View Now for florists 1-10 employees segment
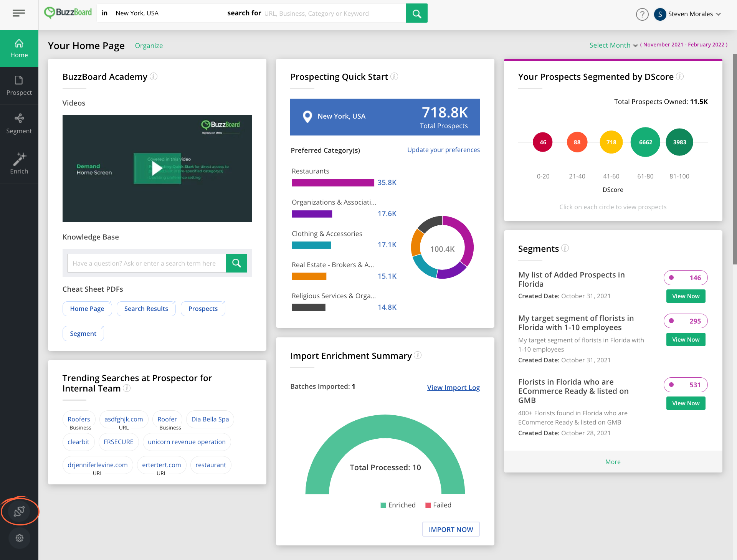The image size is (737, 560). tap(686, 340)
